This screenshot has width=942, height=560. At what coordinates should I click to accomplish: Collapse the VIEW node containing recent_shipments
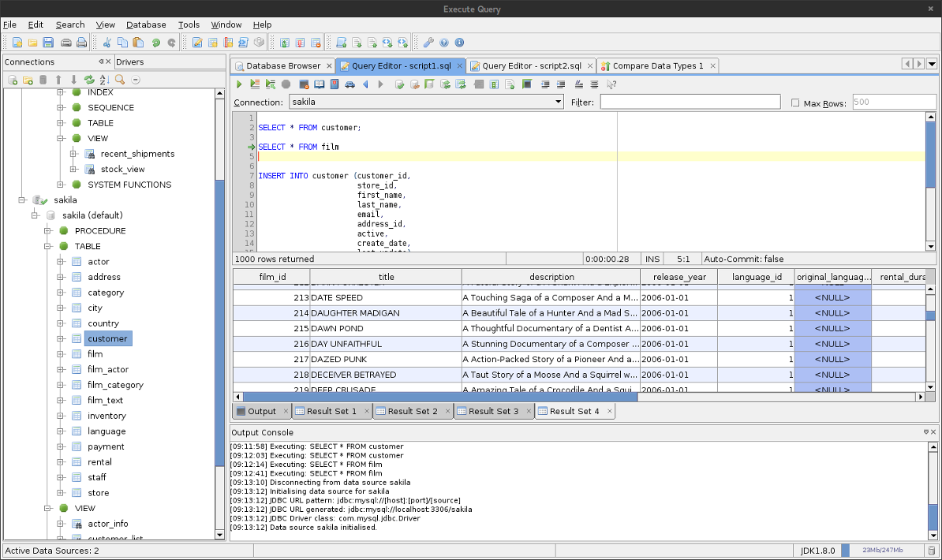pyautogui.click(x=60, y=139)
